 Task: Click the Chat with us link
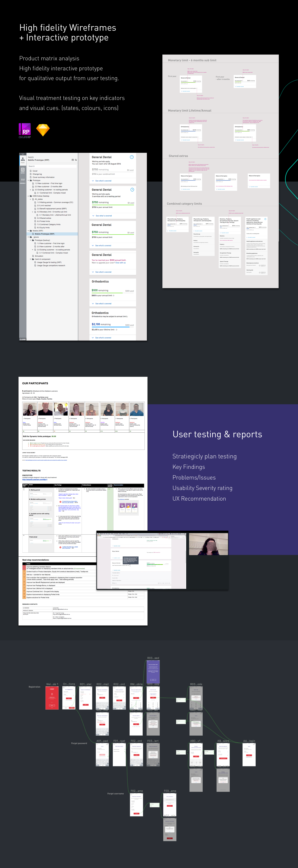tap(120, 263)
